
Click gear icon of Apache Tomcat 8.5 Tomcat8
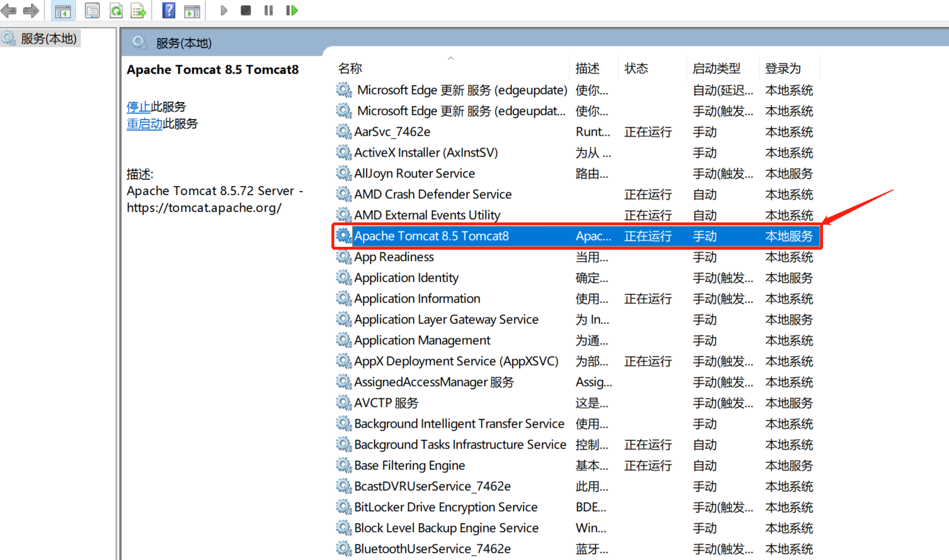click(344, 235)
